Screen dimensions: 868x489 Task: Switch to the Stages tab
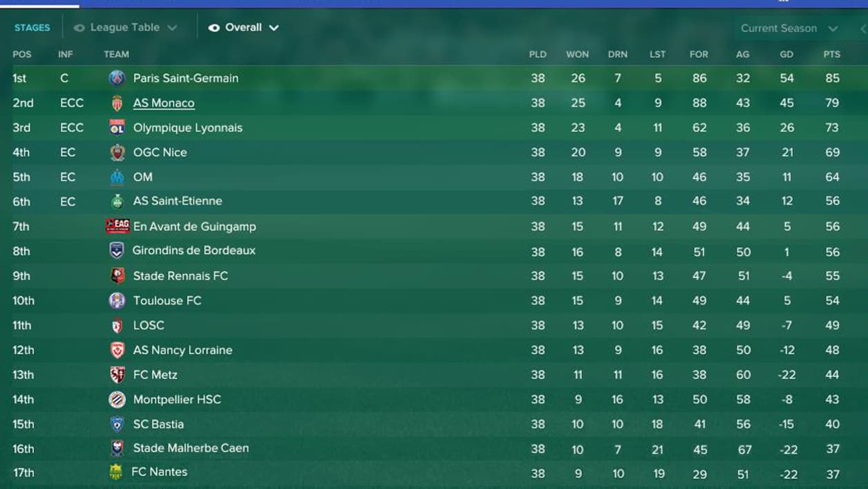point(32,28)
